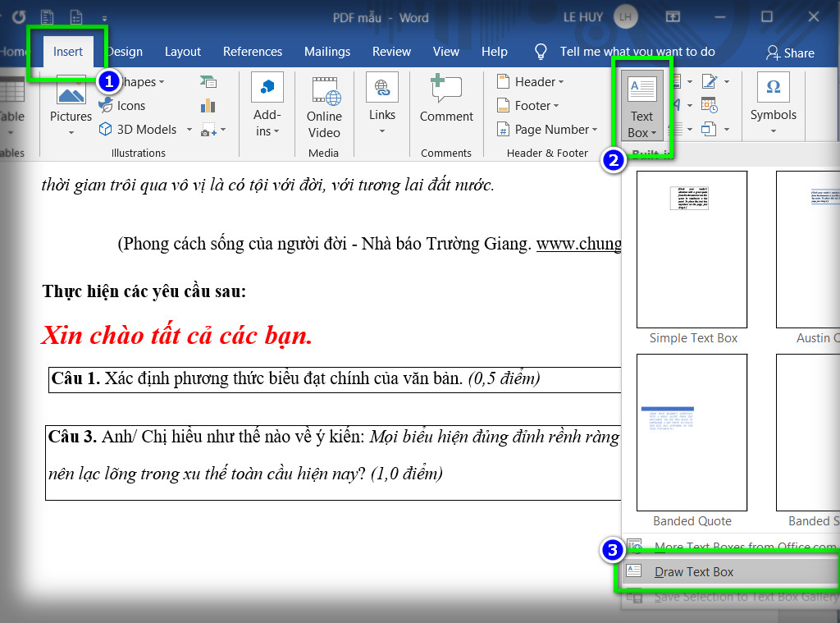
Task: Open Quick Parts dropdown arrow
Action: click(x=689, y=82)
